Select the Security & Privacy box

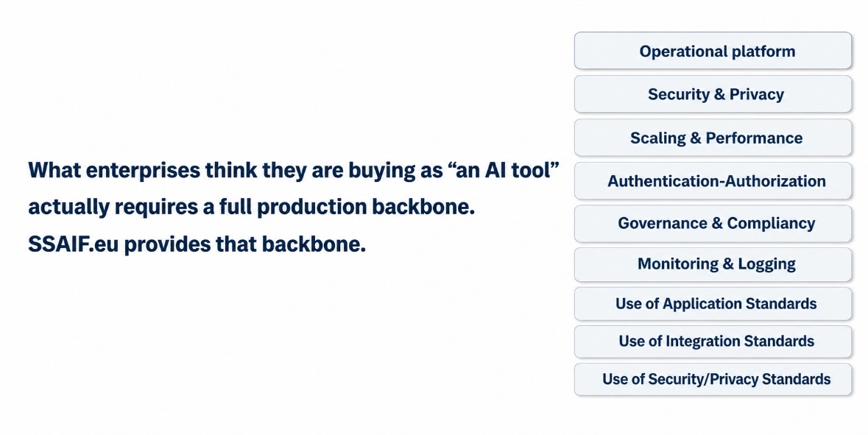713,94
